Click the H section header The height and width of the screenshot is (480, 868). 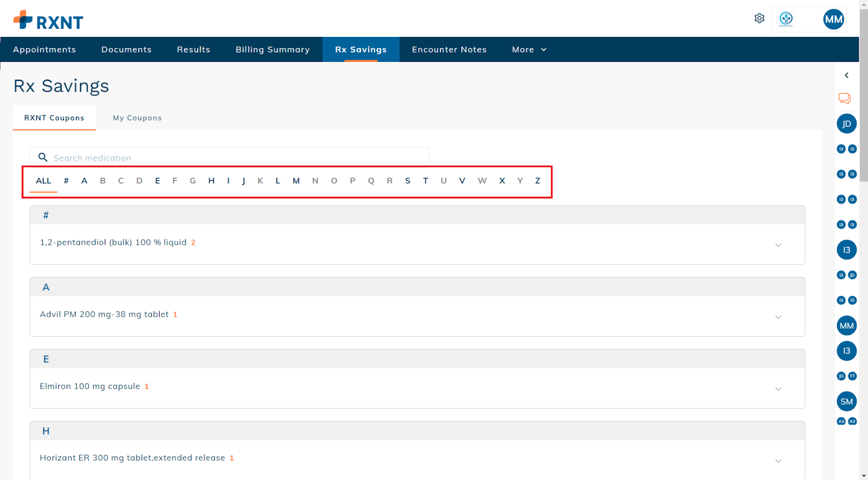pyautogui.click(x=417, y=431)
